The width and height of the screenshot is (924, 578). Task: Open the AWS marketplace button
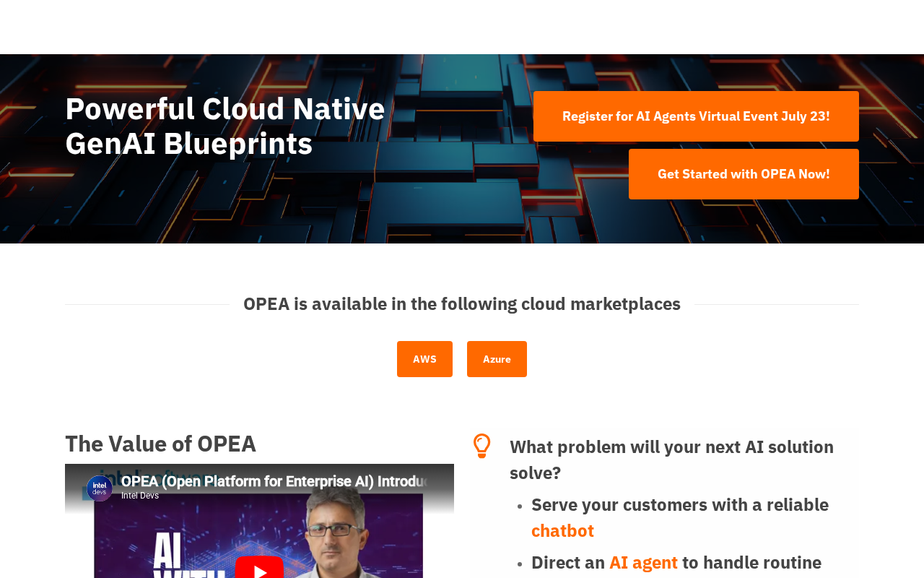pos(424,359)
